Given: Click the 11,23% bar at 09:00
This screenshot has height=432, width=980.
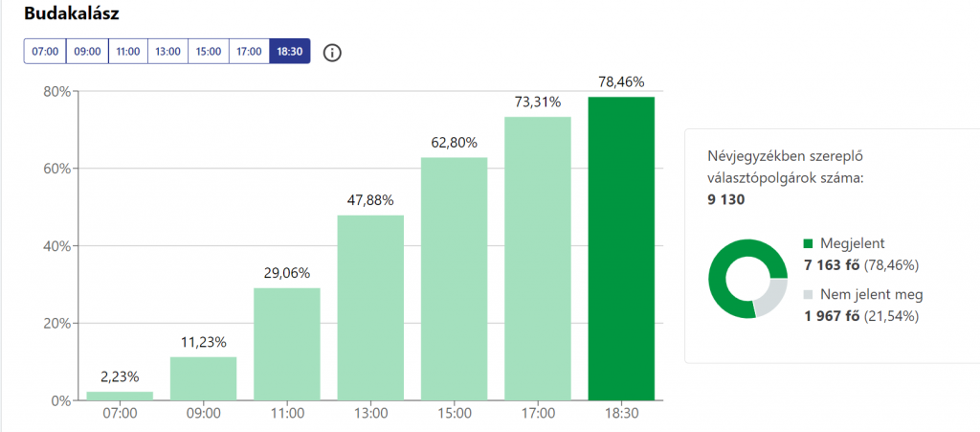Looking at the screenshot, I should [x=204, y=378].
